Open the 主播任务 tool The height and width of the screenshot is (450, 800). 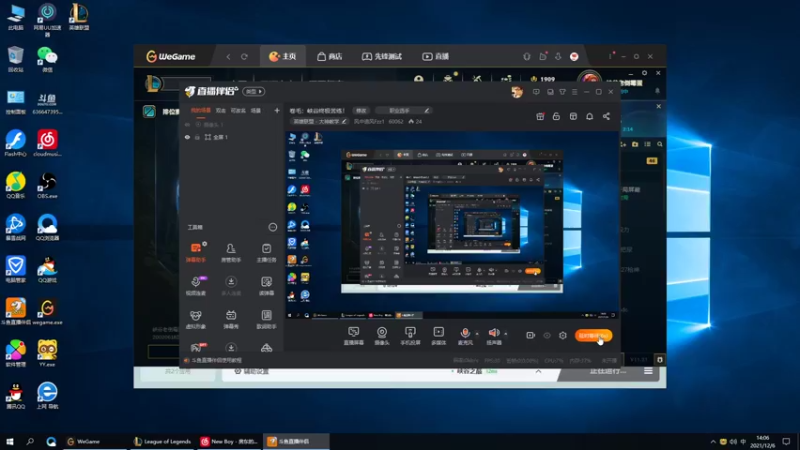(x=266, y=253)
